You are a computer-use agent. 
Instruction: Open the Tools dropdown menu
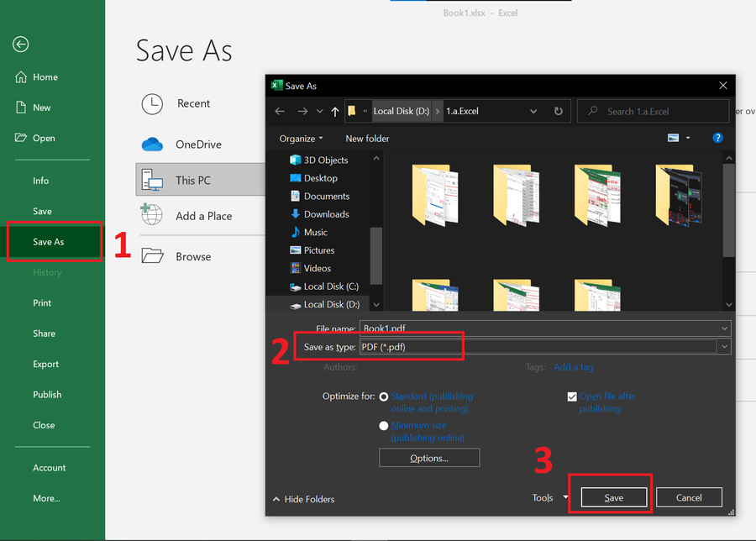(550, 497)
